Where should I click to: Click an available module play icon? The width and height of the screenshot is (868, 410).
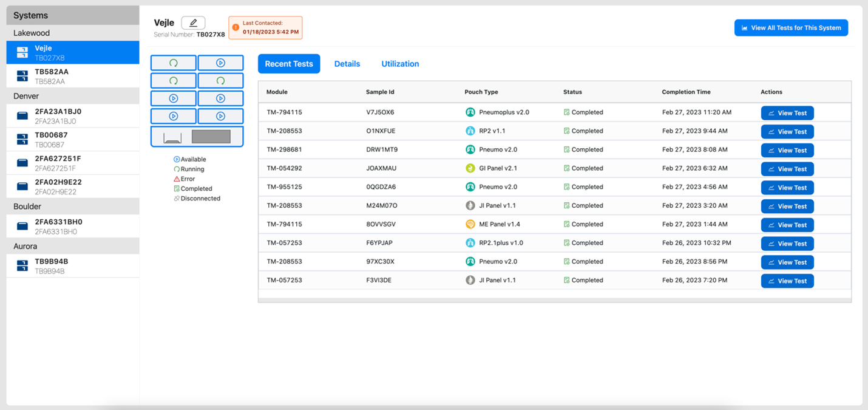221,63
